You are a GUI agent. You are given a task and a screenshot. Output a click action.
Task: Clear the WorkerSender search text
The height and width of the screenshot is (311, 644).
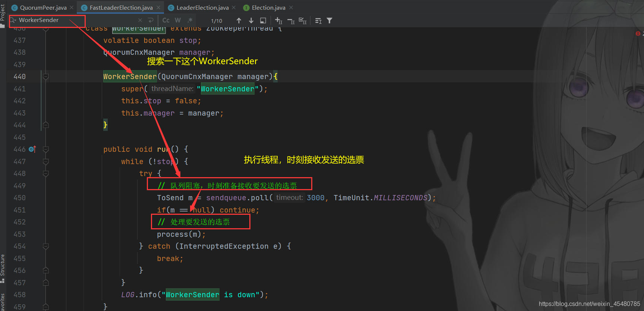tap(140, 20)
